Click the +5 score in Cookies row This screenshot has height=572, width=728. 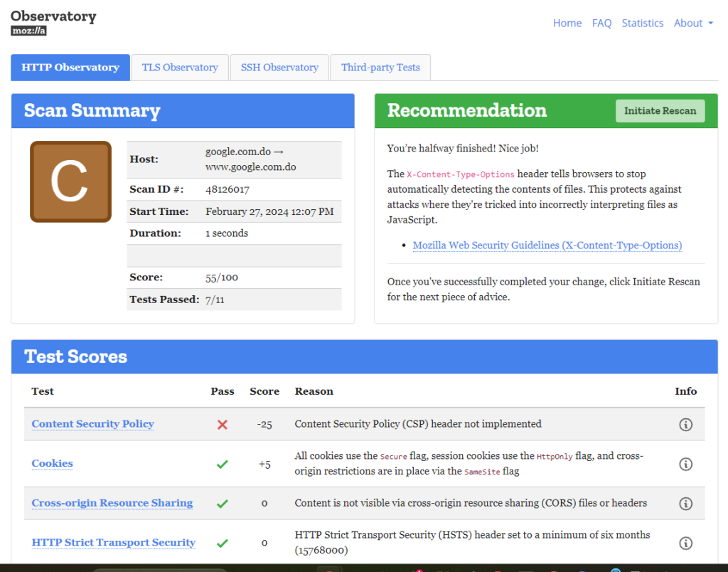point(264,464)
